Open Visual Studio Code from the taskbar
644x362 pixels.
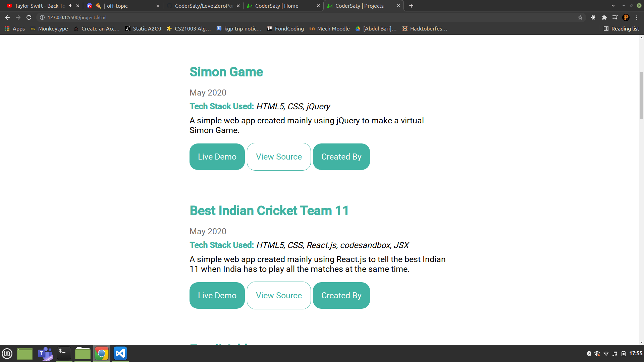coord(120,353)
